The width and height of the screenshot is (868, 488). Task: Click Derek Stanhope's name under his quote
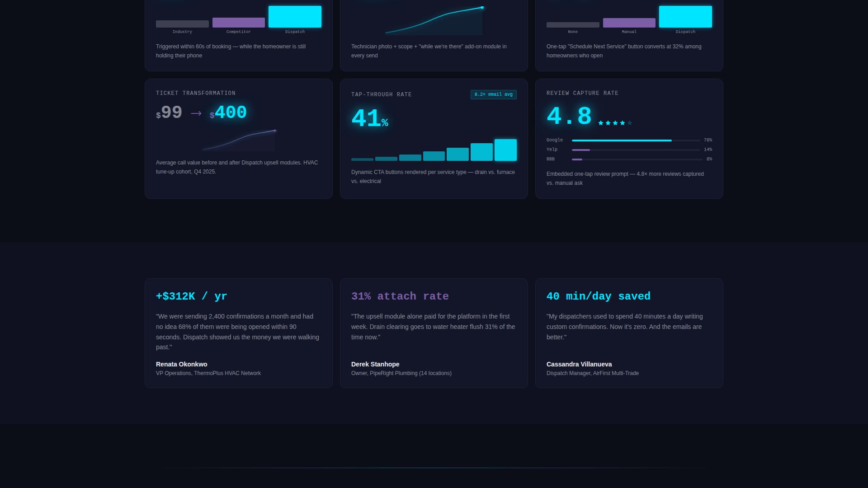click(375, 364)
